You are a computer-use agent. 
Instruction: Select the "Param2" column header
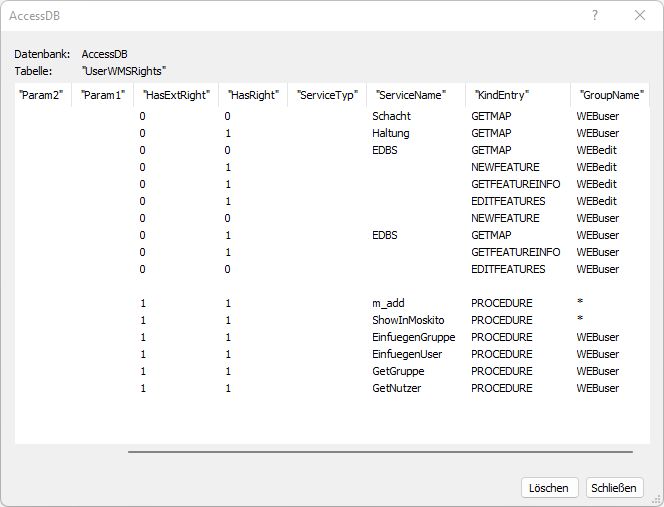[x=41, y=95]
